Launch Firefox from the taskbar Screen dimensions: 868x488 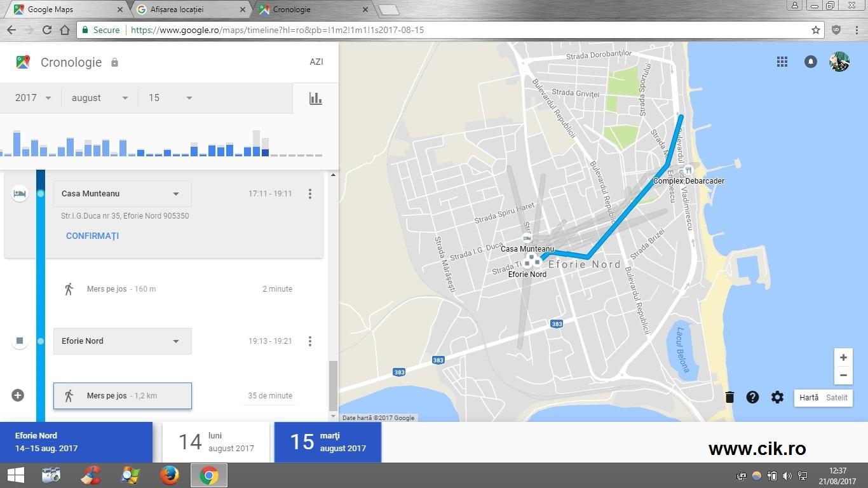point(169,475)
